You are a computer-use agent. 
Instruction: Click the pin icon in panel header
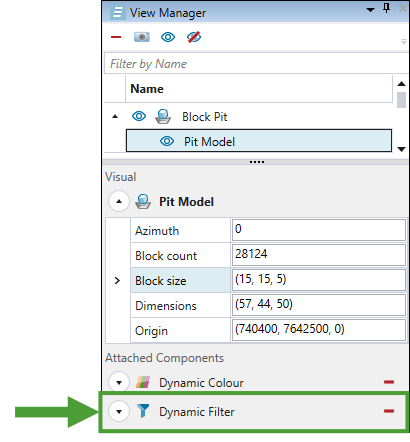click(x=387, y=8)
